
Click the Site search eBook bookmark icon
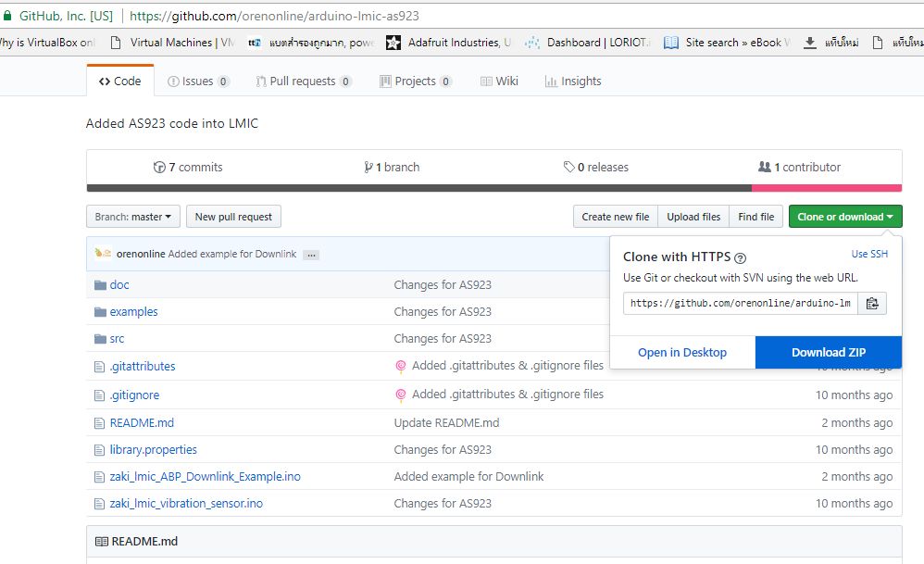point(670,43)
